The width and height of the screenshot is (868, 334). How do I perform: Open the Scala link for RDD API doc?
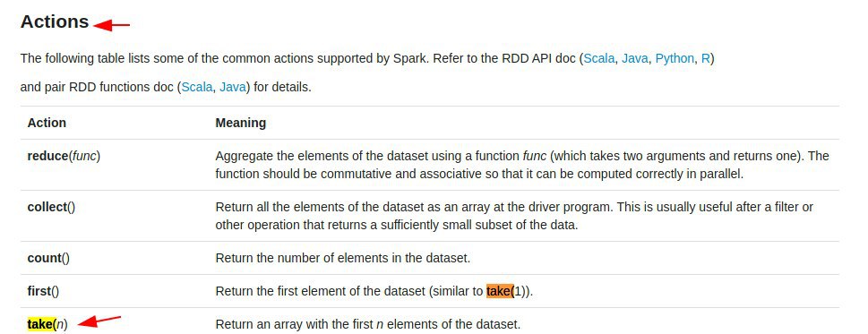click(599, 58)
